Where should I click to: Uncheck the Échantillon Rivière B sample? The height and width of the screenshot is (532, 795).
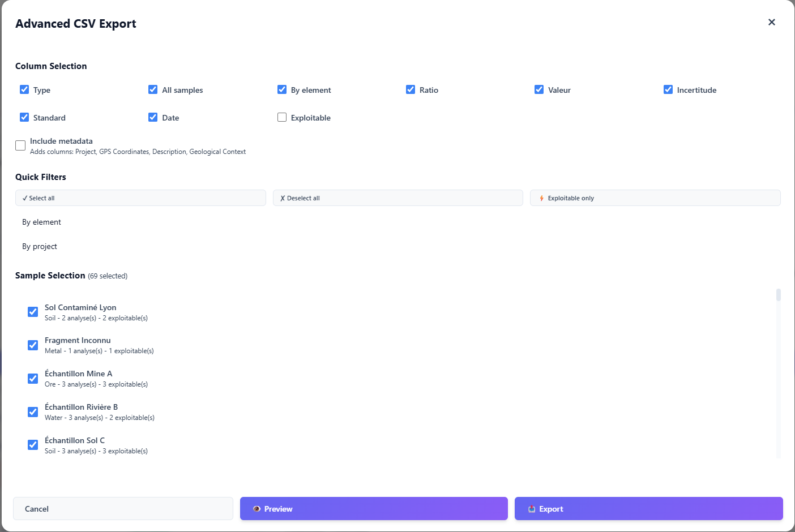(x=33, y=411)
